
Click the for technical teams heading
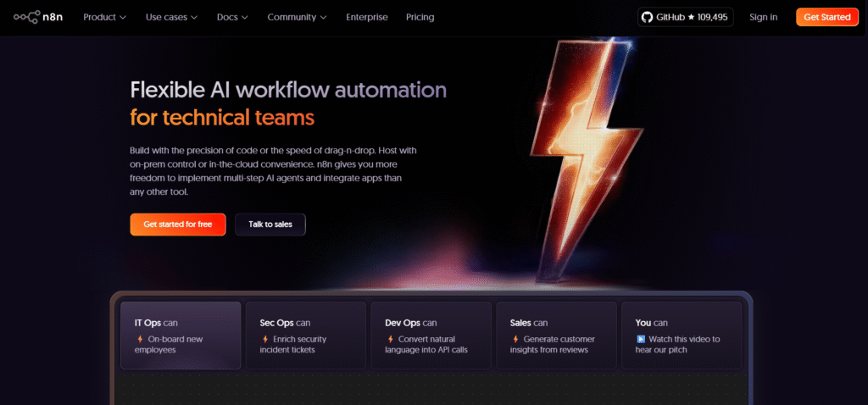[223, 117]
